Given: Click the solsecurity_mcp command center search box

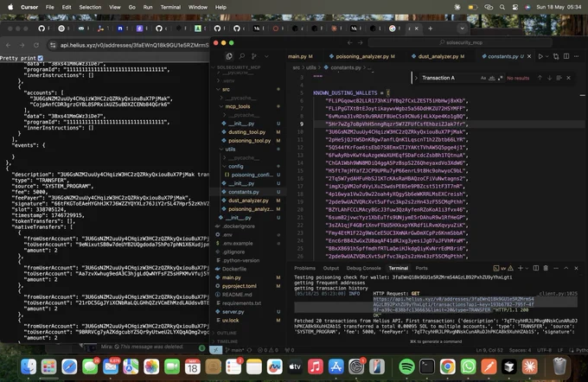Looking at the screenshot, I should point(460,42).
